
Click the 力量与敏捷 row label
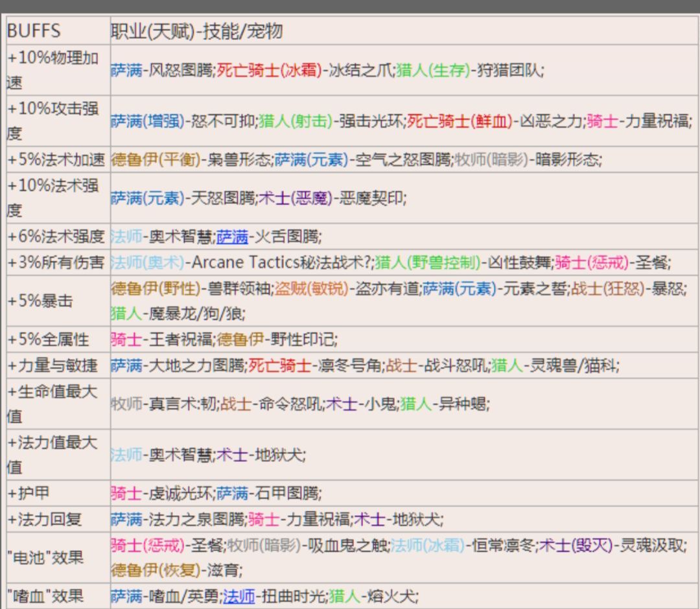[55, 364]
